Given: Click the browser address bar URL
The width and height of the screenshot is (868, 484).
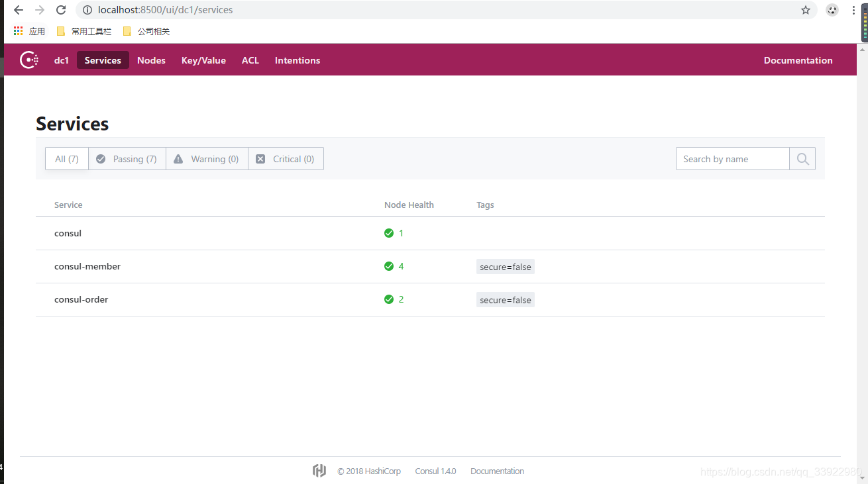Looking at the screenshot, I should (166, 10).
